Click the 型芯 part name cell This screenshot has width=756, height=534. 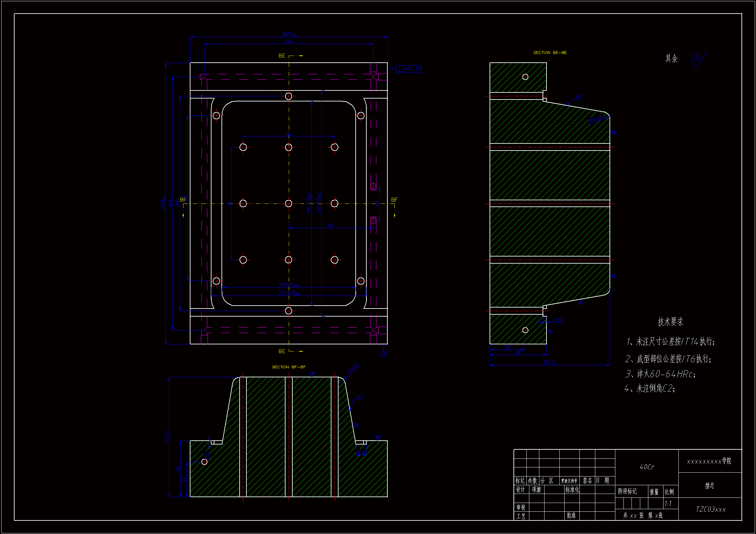click(709, 486)
